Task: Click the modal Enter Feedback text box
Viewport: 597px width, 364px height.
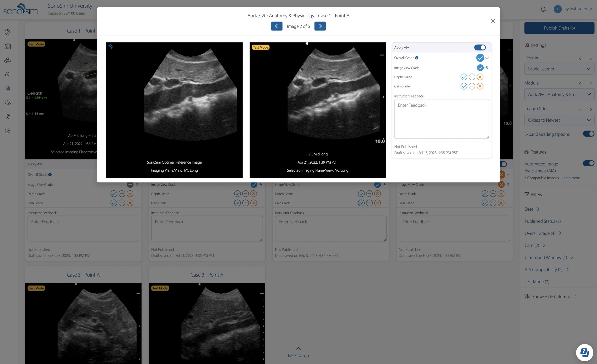Action: (442, 119)
